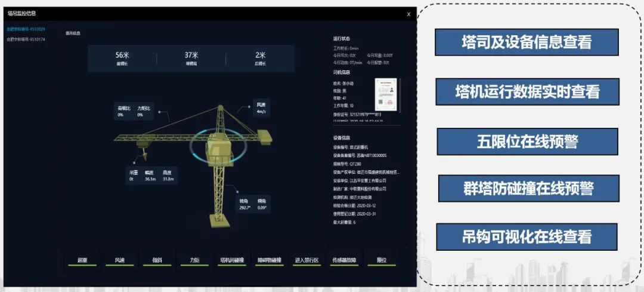Open the 倾斜 alarm indicator
The width and height of the screenshot is (644, 292).
(x=157, y=261)
